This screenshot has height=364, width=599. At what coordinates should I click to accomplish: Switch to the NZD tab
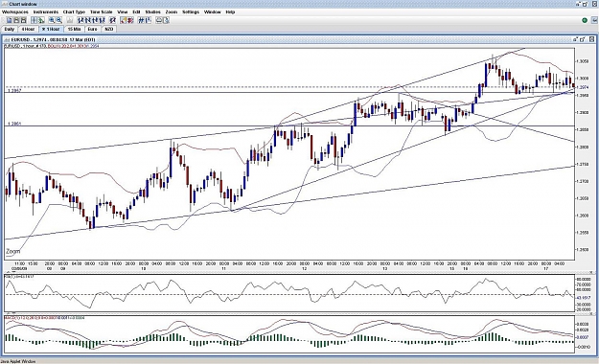[x=108, y=29]
